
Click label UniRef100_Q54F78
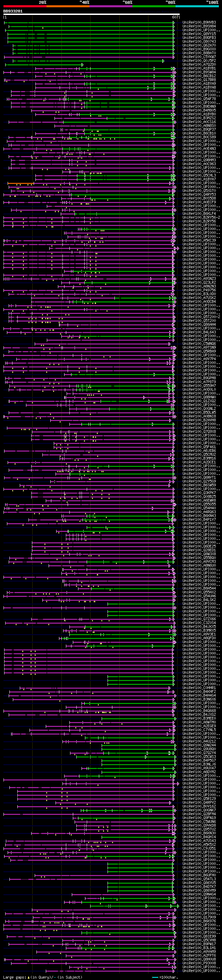(x=199, y=99)
